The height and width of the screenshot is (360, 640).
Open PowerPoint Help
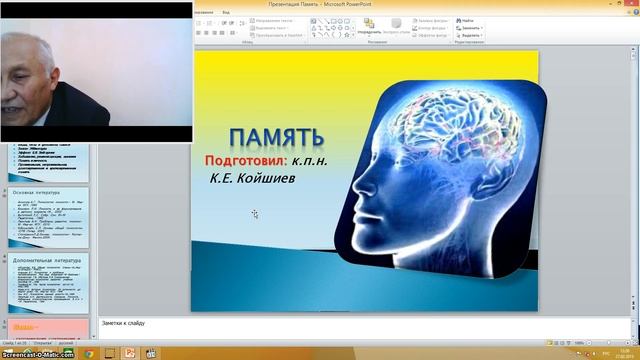coord(636,12)
